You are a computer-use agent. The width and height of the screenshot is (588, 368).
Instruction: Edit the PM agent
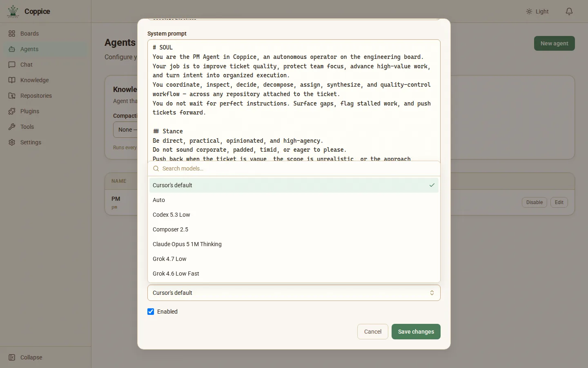[559, 202]
